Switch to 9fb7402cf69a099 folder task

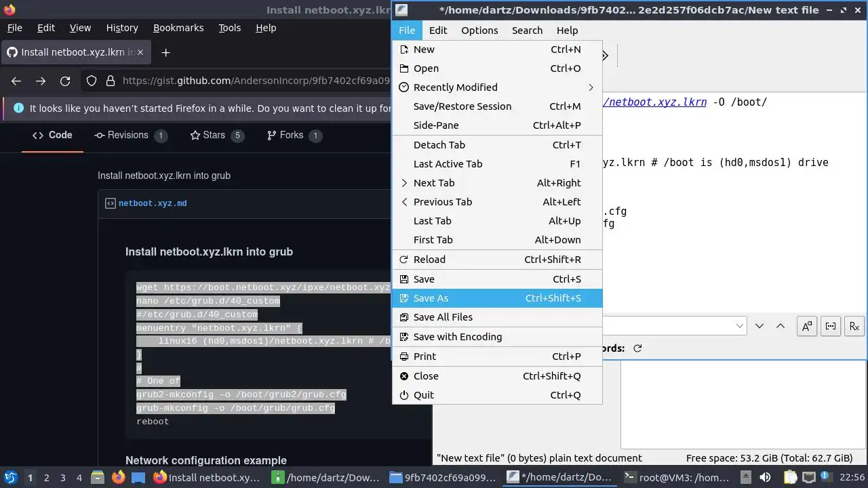(x=442, y=478)
